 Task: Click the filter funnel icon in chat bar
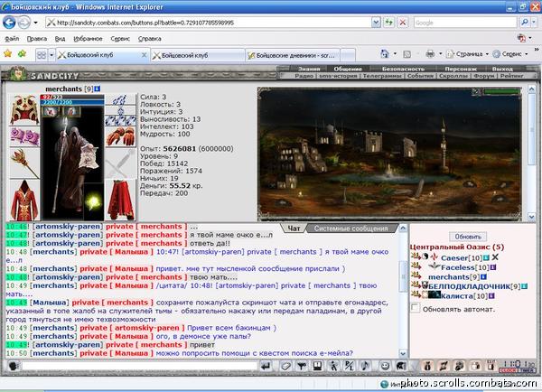[x=302, y=366]
